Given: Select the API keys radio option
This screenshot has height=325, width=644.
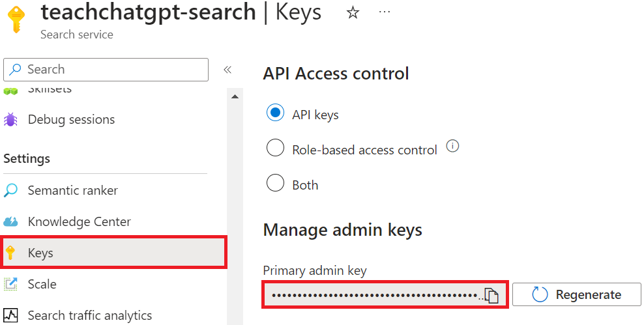Looking at the screenshot, I should 276,113.
